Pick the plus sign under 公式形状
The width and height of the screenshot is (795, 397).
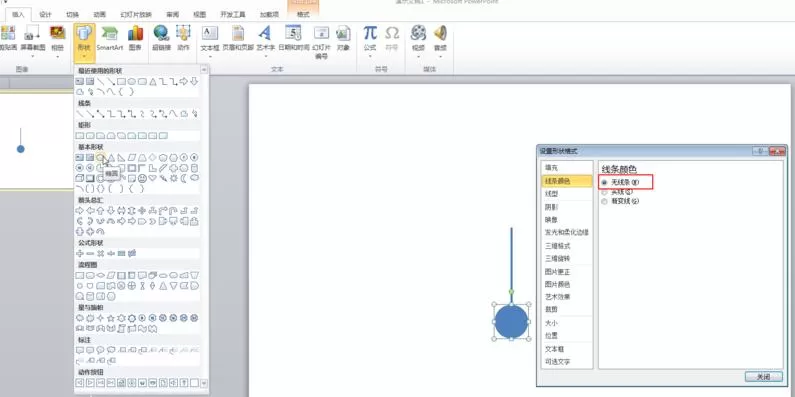click(80, 253)
